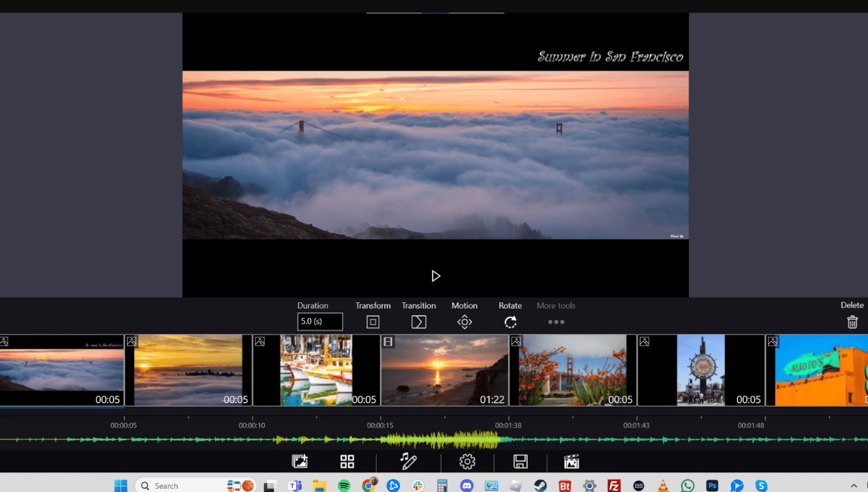Delete the selected slide with the trash icon
Screen dimensions: 868x492
tap(852, 321)
